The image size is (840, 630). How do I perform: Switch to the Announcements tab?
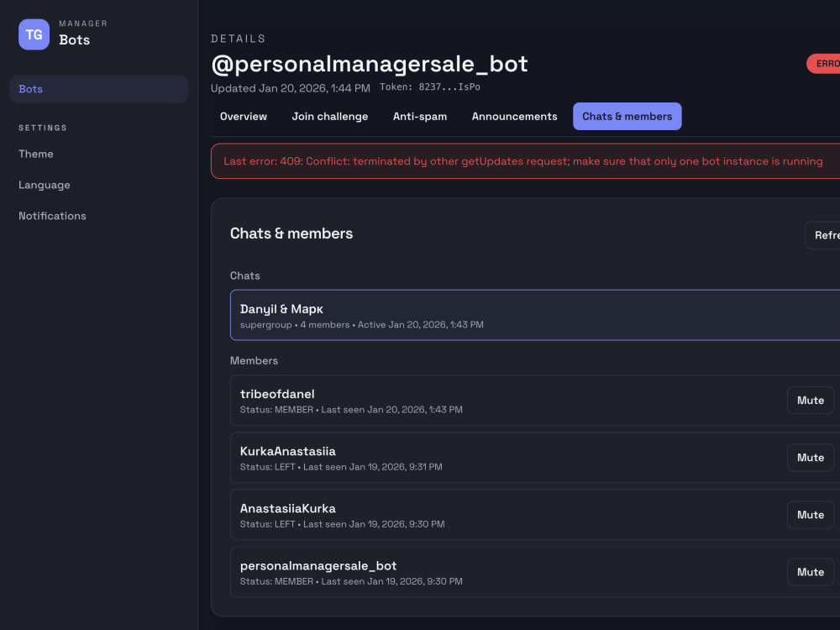click(514, 116)
